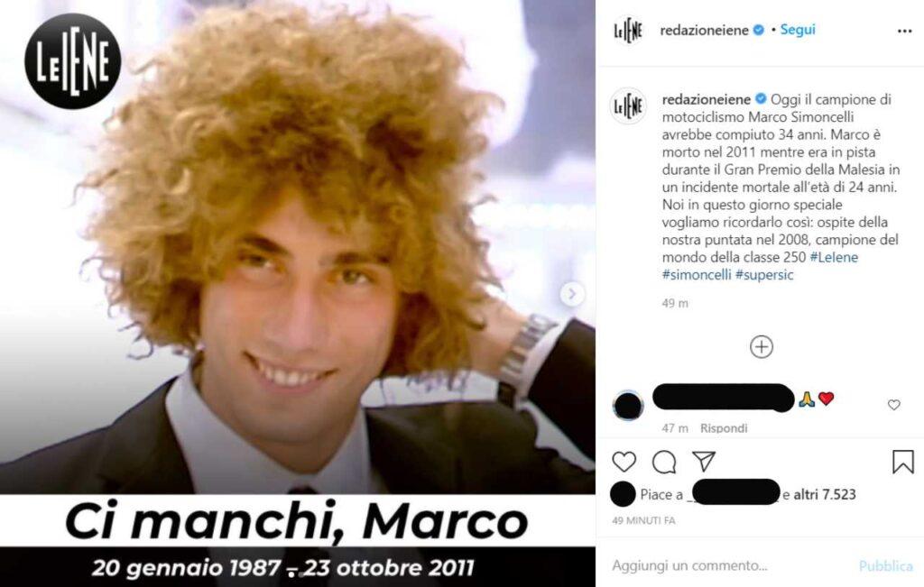
Task: Like the post with the heart icon
Action: 624,462
